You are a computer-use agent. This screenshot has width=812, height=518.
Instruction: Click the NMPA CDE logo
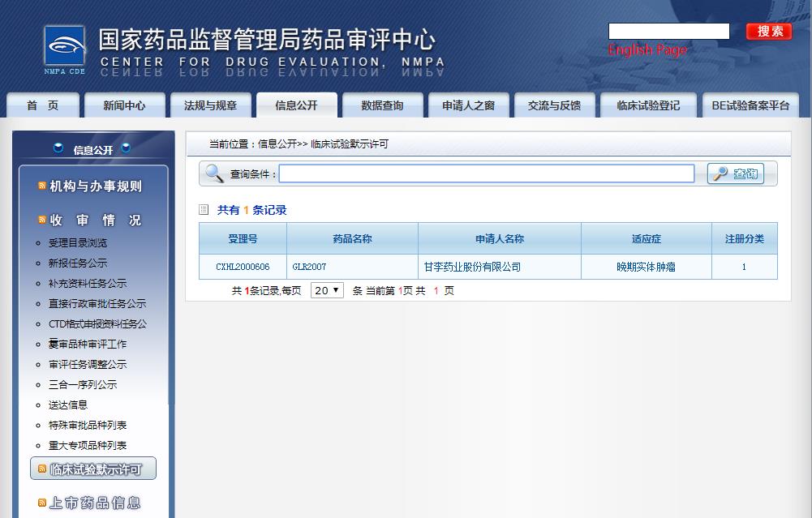65,49
